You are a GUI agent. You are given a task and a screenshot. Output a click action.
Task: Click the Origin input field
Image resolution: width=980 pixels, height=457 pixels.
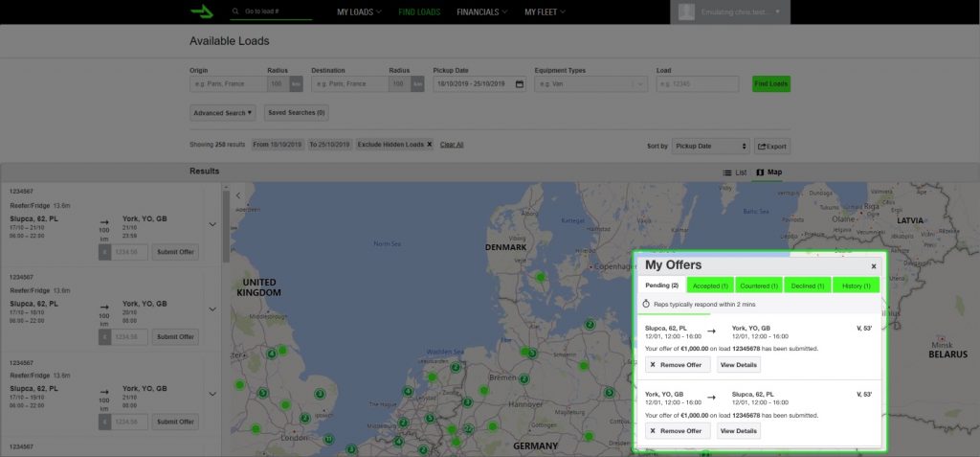229,84
